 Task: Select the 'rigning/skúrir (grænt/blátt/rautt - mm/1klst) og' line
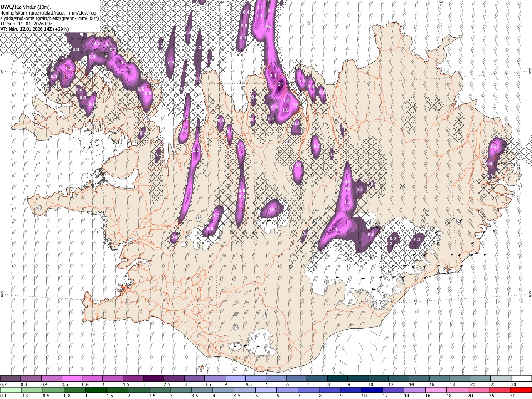(x=49, y=13)
